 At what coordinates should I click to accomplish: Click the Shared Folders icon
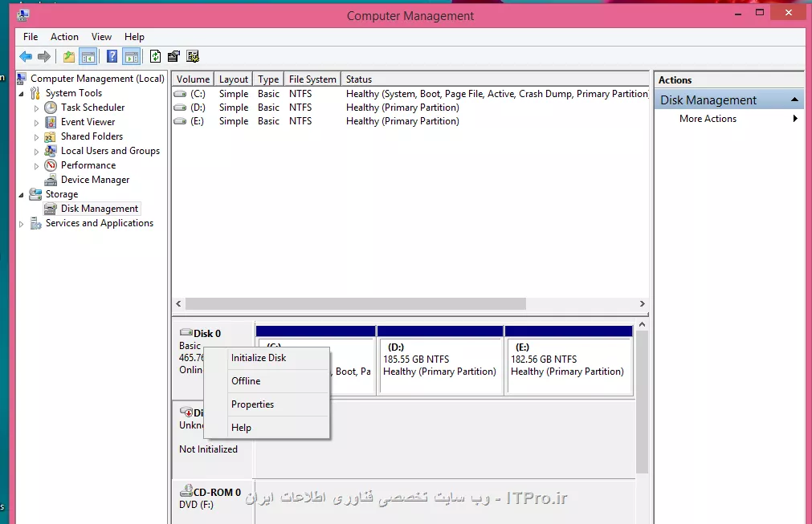51,136
